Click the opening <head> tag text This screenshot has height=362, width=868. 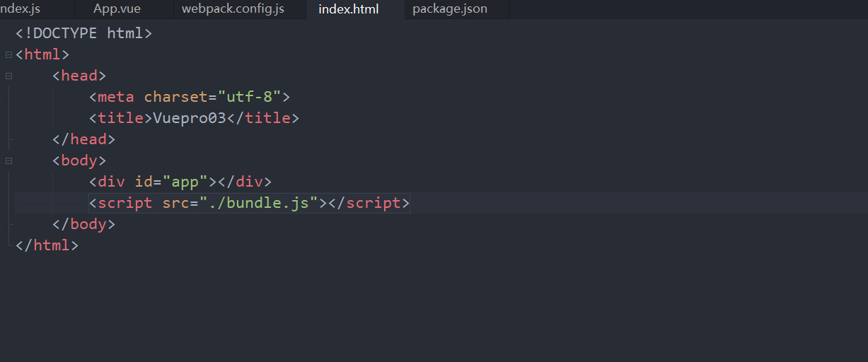click(x=79, y=76)
